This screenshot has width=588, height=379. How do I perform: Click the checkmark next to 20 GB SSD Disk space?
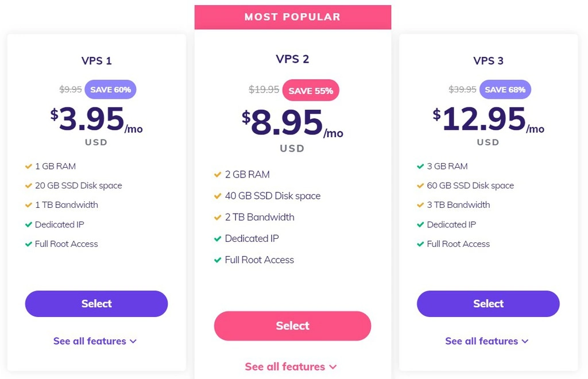pos(28,186)
